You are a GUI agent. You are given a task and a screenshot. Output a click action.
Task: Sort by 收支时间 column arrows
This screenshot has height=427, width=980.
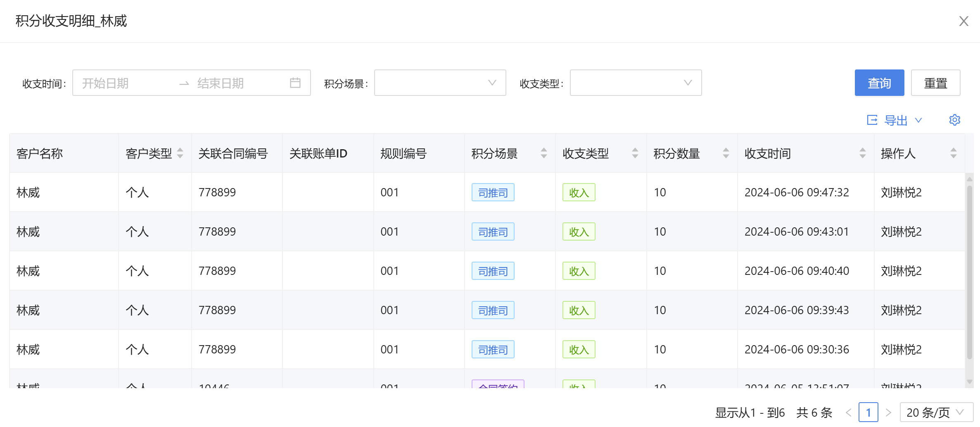coord(862,153)
